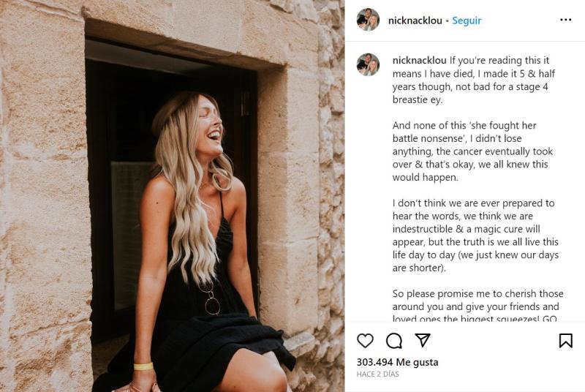This screenshot has width=585, height=392.
Task: Open the profile avatar in the post header
Action: click(x=368, y=20)
